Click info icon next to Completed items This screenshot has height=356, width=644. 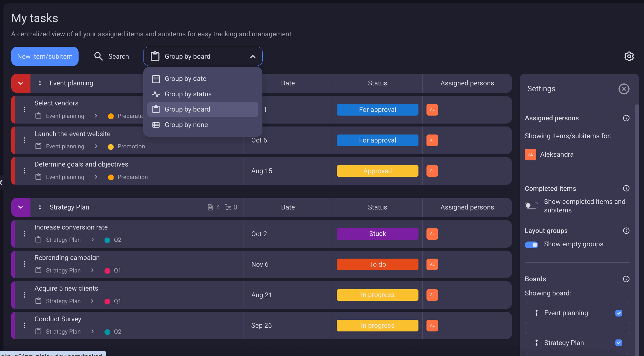626,188
